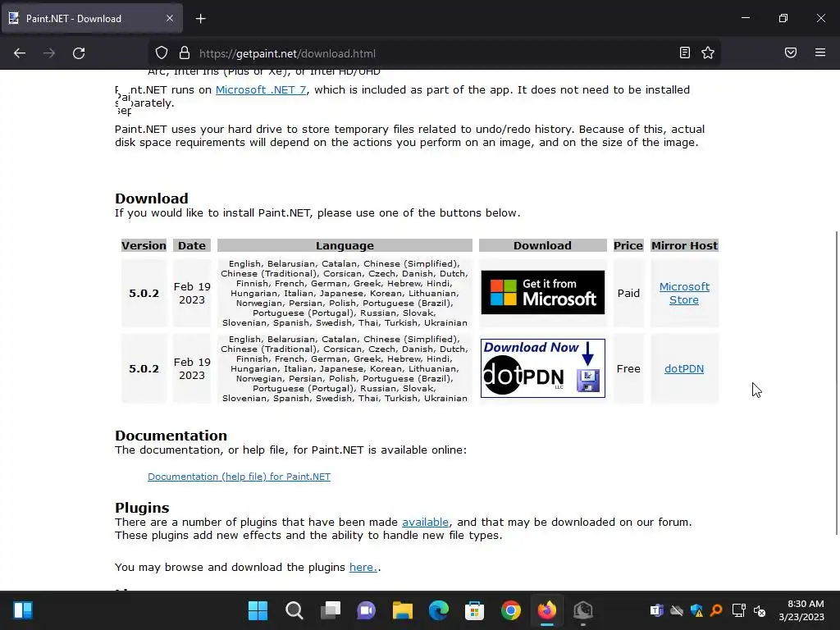Click the Plugins heading

[x=142, y=508]
